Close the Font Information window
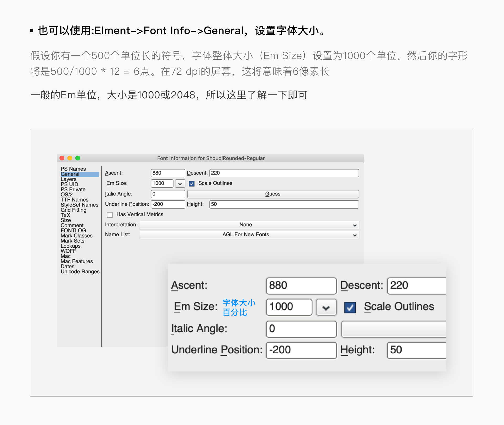The width and height of the screenshot is (504, 425). 62,158
